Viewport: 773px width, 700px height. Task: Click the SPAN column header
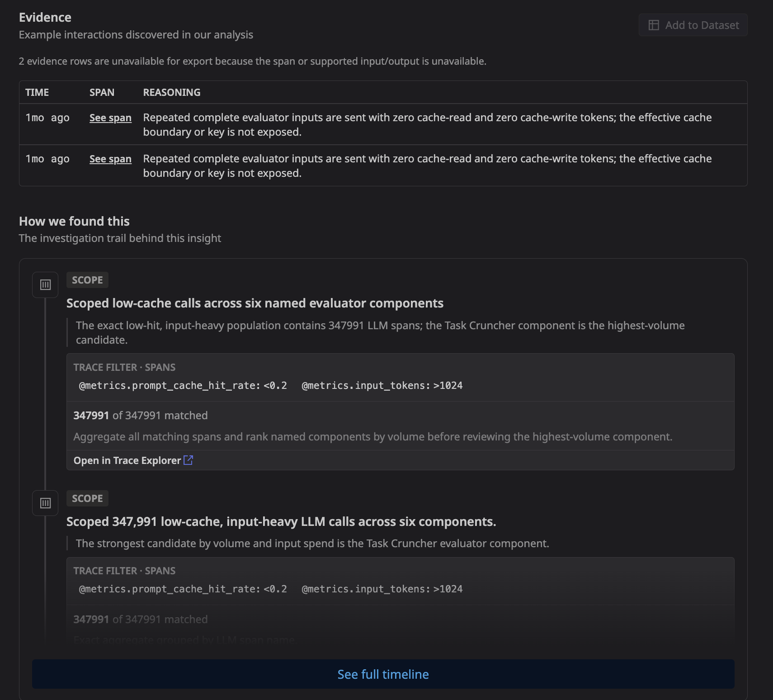[102, 92]
